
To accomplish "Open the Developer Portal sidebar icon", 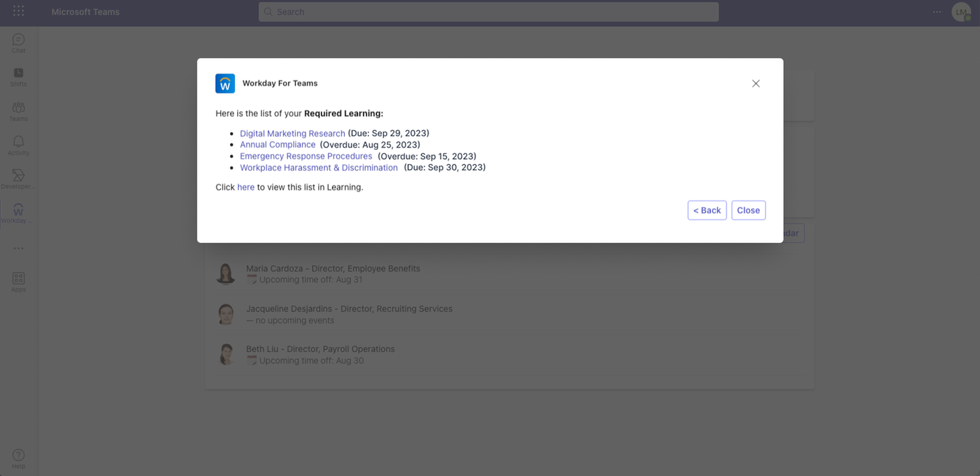I will point(18,178).
